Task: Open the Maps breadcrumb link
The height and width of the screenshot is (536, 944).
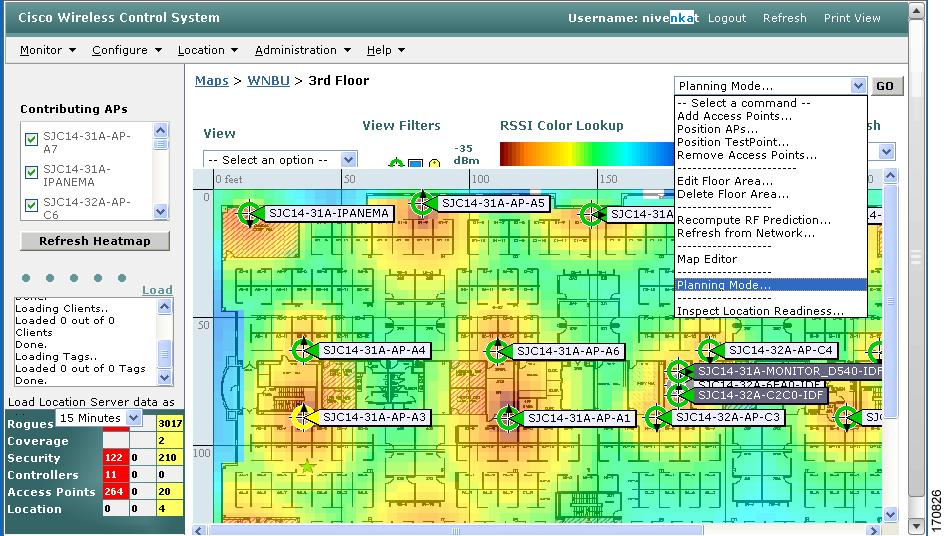Action: click(x=212, y=81)
